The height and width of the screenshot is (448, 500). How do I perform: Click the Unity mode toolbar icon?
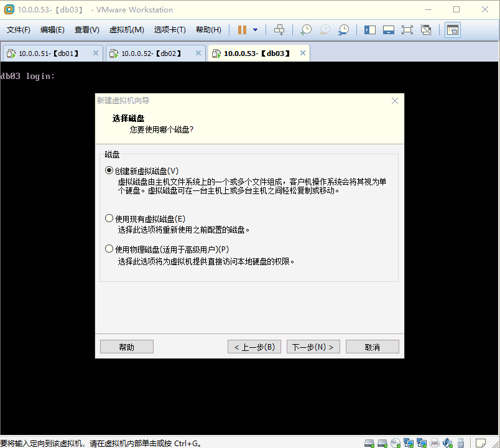point(426,30)
